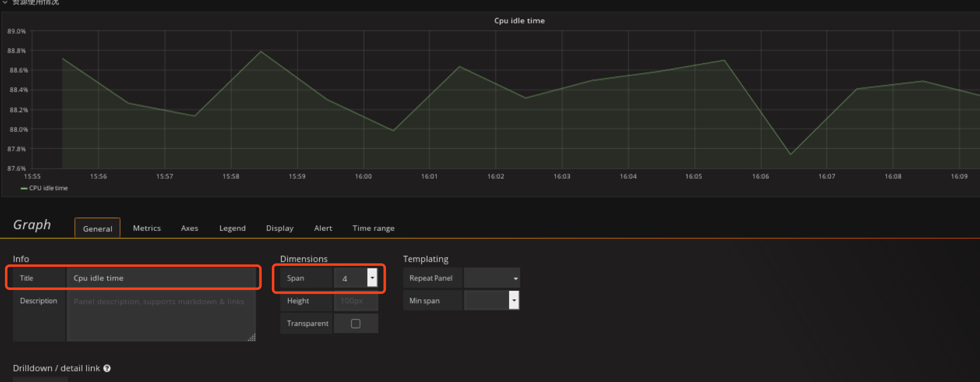
Task: Open the Axes tab
Action: pos(190,228)
